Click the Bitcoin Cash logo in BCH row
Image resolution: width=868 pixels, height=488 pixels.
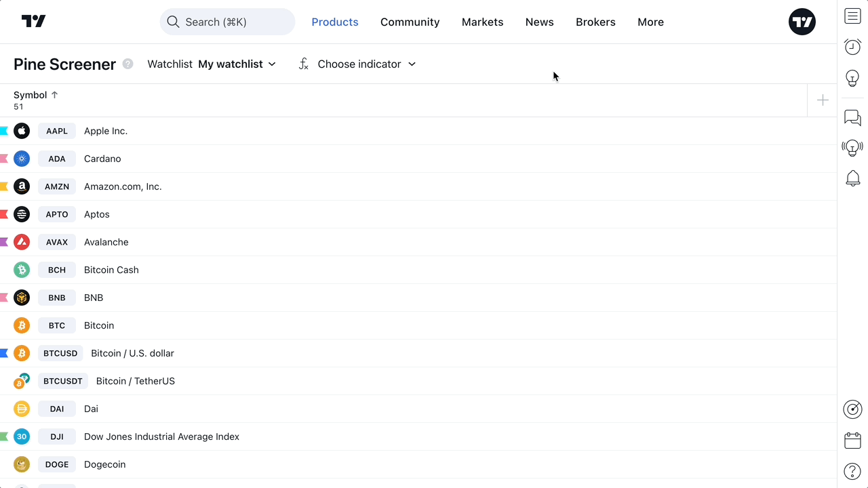[22, 270]
